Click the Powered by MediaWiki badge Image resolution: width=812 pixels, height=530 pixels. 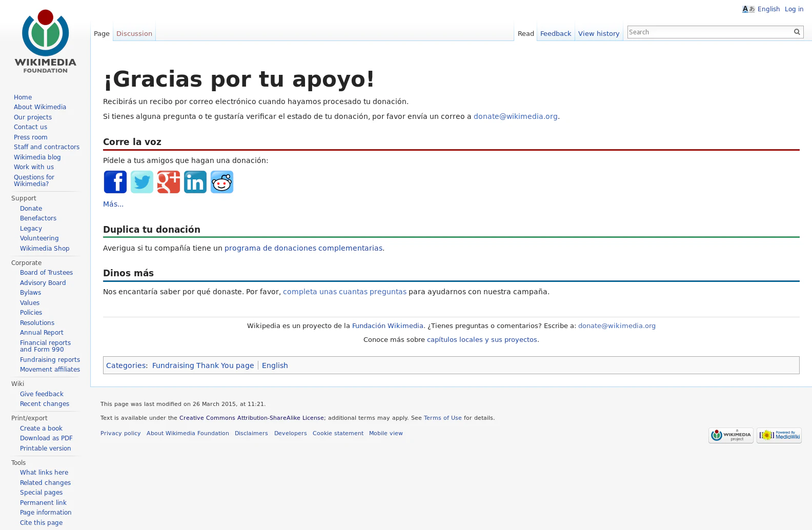pyautogui.click(x=779, y=435)
